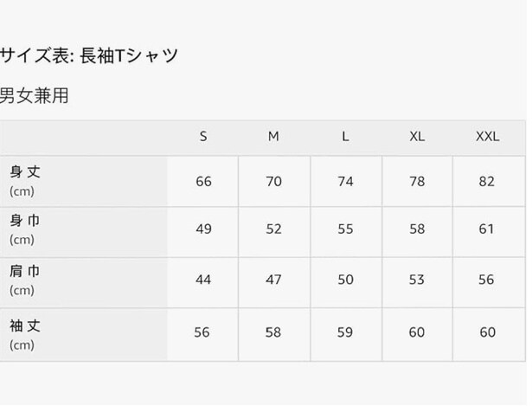
Task: Click the XXL size column header
Action: [x=487, y=137]
